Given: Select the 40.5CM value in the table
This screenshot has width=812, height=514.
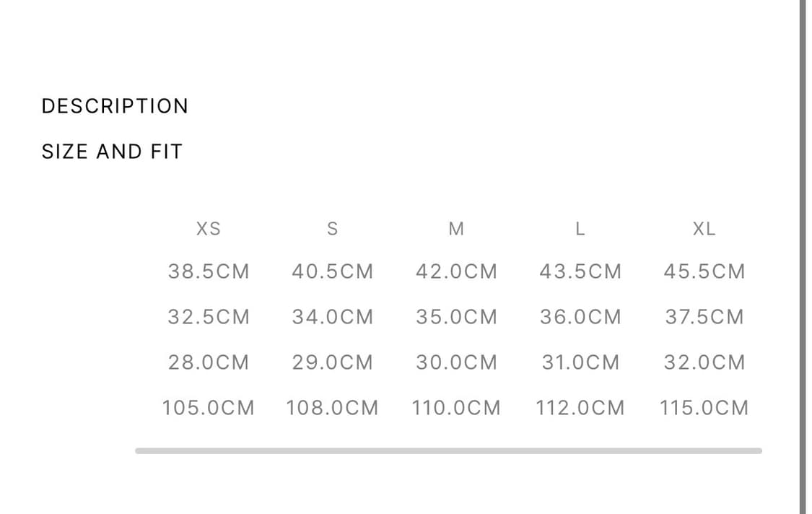Looking at the screenshot, I should 332,271.
